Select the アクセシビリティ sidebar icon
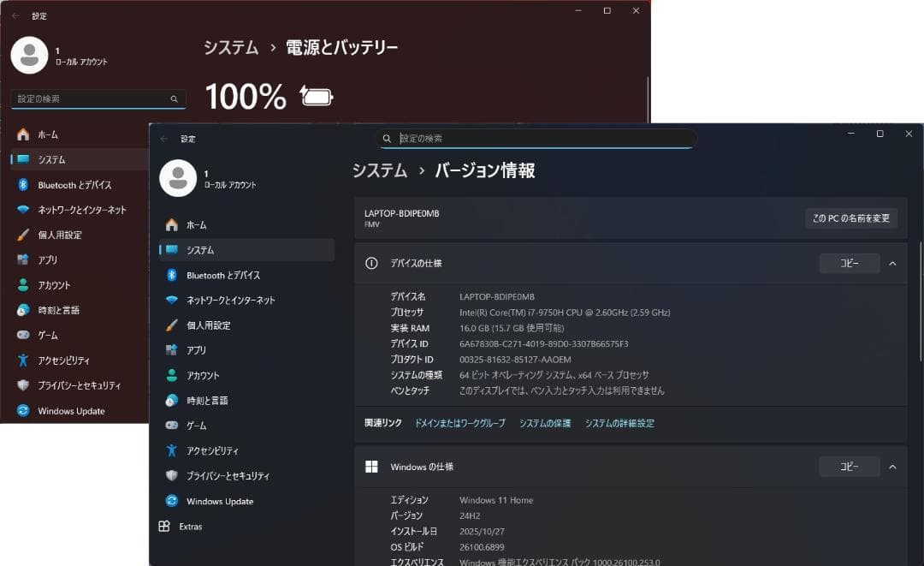 tap(171, 450)
